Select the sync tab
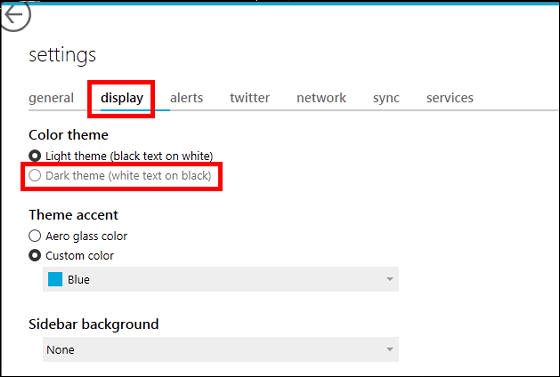The width and height of the screenshot is (560, 377). coord(386,98)
